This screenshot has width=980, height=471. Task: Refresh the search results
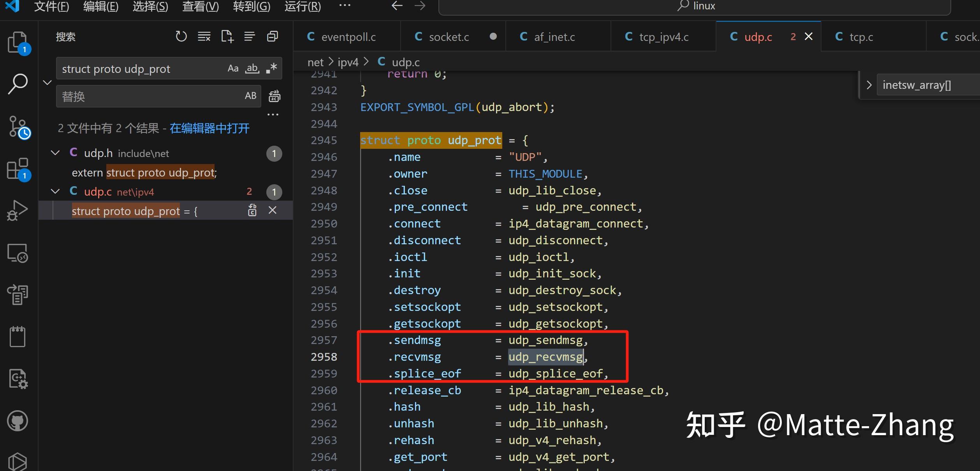[181, 37]
